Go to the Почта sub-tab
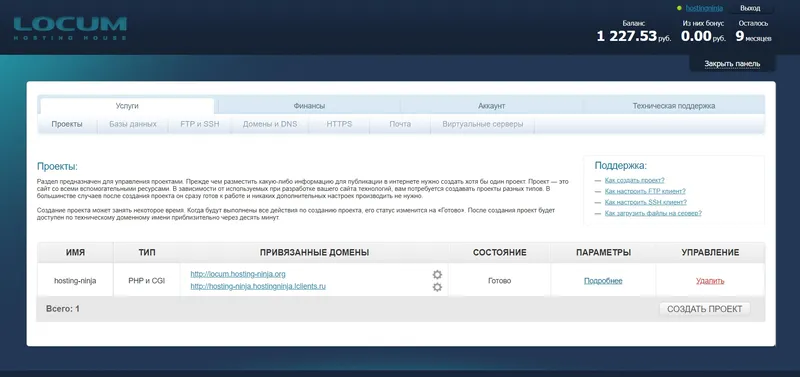 click(x=400, y=124)
